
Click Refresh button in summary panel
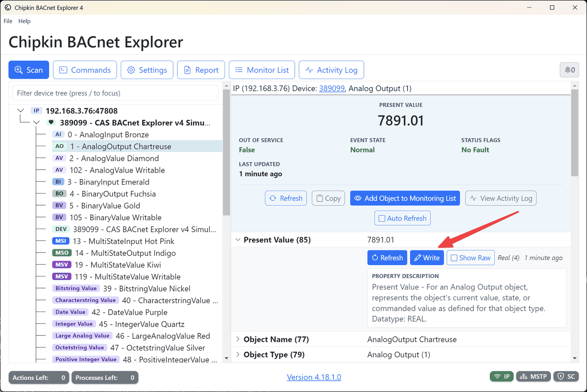pyautogui.click(x=286, y=198)
